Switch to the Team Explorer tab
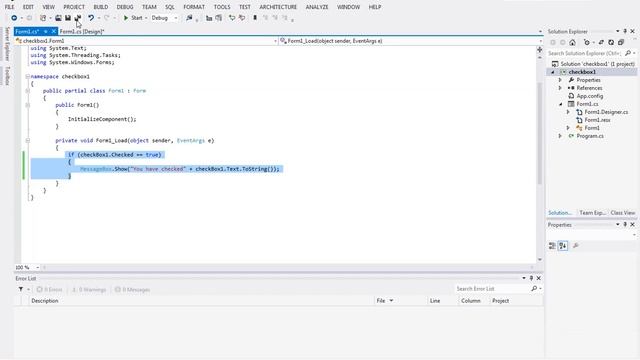Image resolution: width=640 pixels, height=360 pixels. 592,213
